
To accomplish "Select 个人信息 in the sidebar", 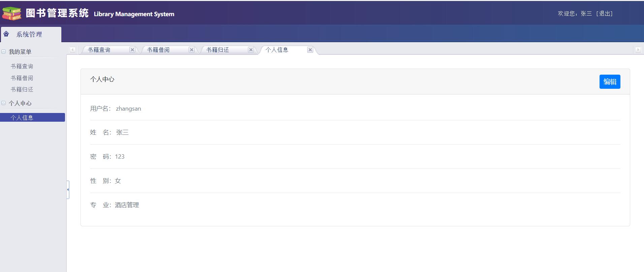I will [32, 117].
